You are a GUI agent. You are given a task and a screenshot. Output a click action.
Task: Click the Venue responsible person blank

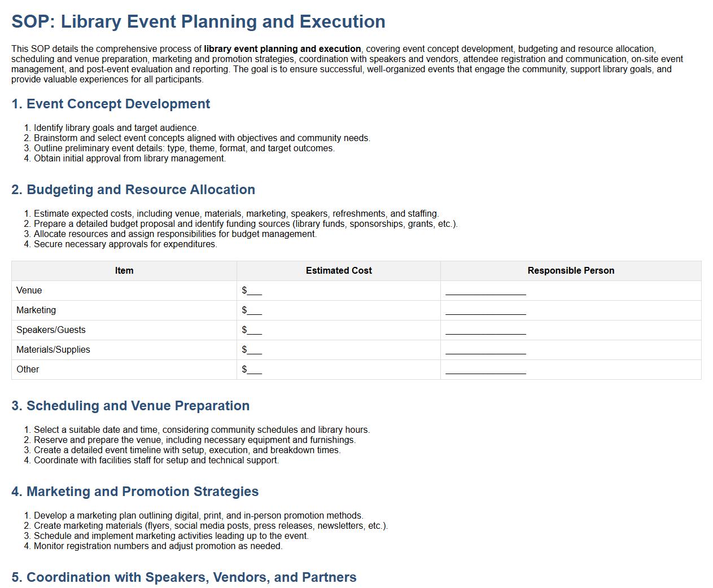485,291
